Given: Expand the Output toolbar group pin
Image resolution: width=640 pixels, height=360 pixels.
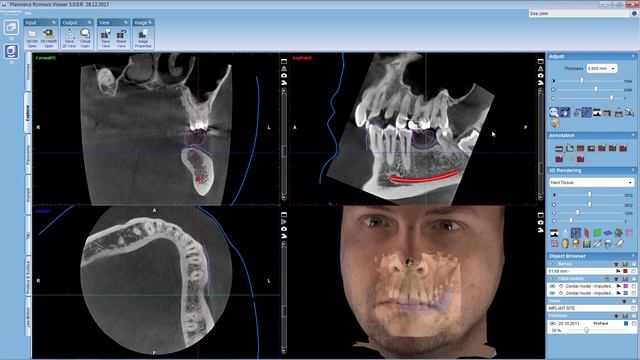Looking at the screenshot, I should pyautogui.click(x=89, y=22).
